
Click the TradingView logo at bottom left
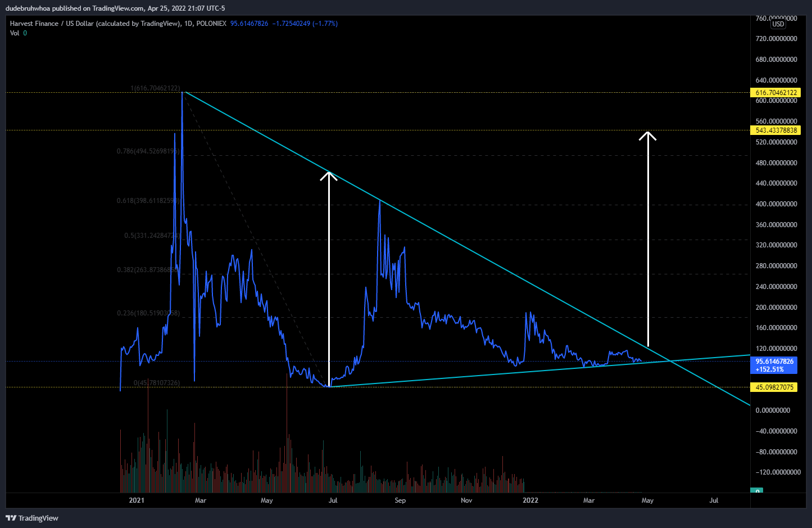click(x=32, y=518)
